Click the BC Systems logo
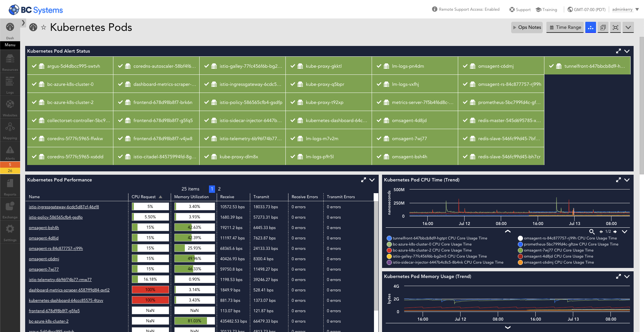Image resolution: width=644 pixels, height=332 pixels. [x=36, y=10]
